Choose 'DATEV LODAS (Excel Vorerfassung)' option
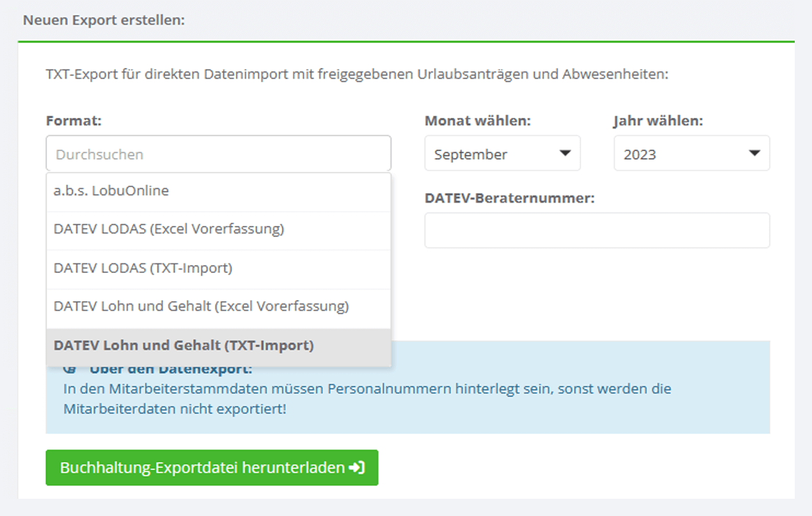 point(218,230)
